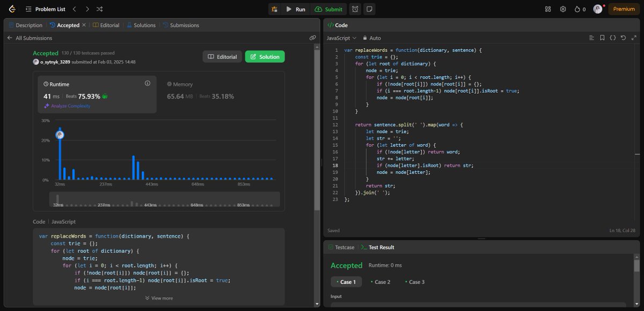Click the 130 / 130 testcases passed text

[89, 53]
